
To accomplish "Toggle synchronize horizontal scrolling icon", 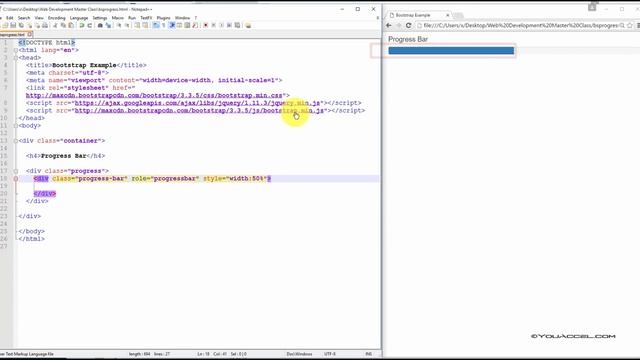I will click(145, 25).
